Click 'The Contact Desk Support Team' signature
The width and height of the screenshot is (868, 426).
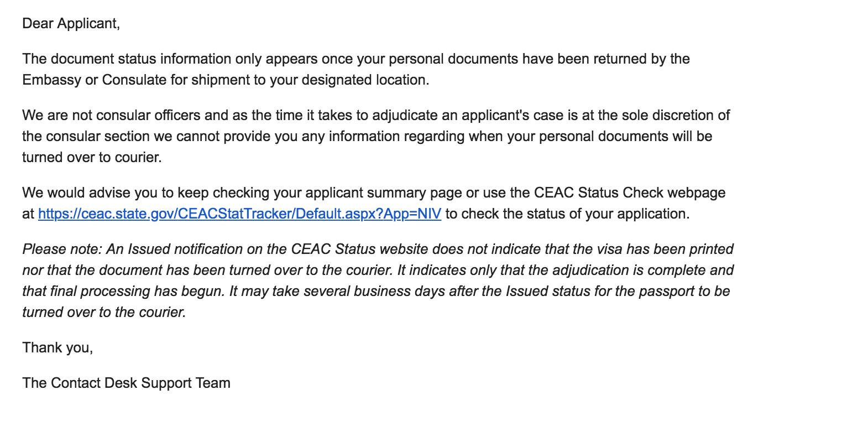[126, 383]
